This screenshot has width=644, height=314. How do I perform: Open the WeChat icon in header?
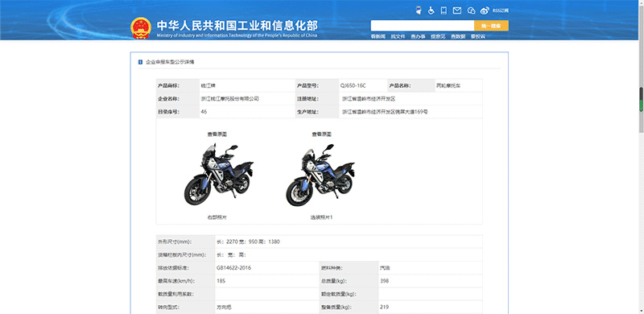tap(471, 10)
